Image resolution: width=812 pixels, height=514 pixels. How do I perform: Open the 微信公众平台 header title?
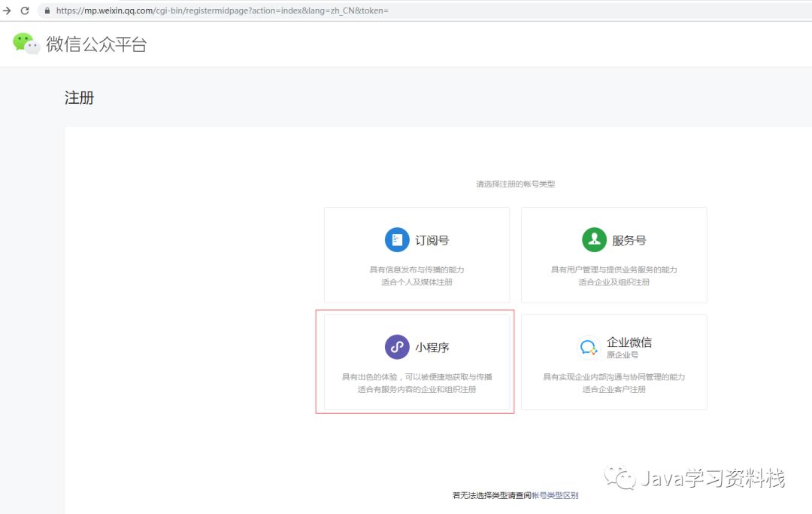tap(96, 44)
